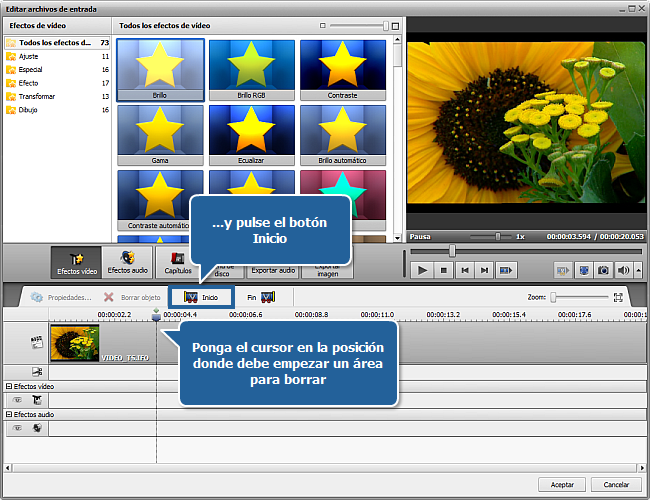Viewport: 650px width, 500px height.
Task: Mute audio using the speaker icon
Action: coord(622,270)
